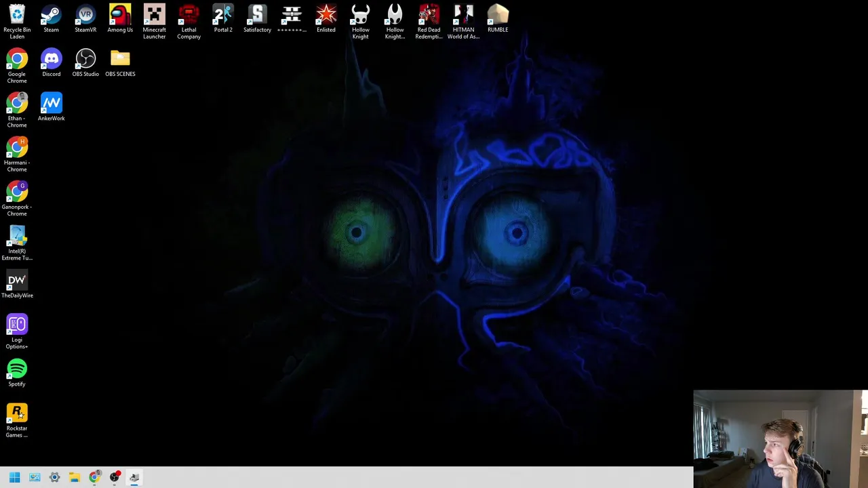Select the Minecraft Launcher shortcut
The width and height of the screenshot is (868, 488).
coord(154,22)
